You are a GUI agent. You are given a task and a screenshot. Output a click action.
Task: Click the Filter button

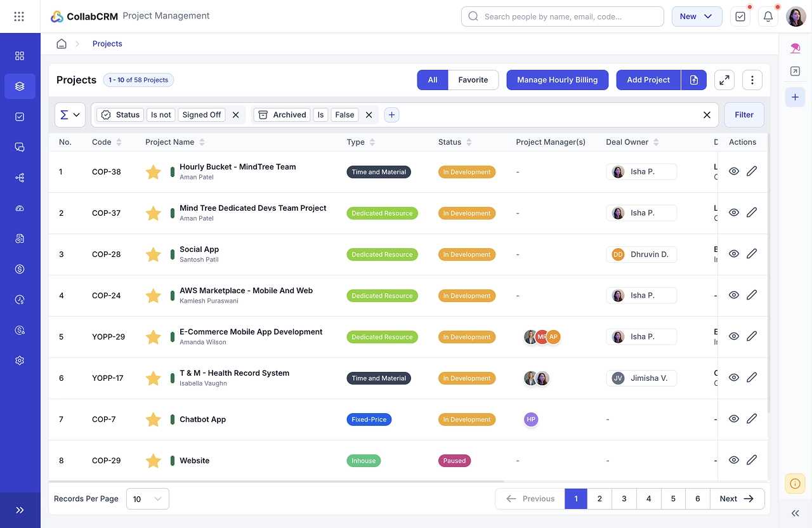pyautogui.click(x=744, y=115)
